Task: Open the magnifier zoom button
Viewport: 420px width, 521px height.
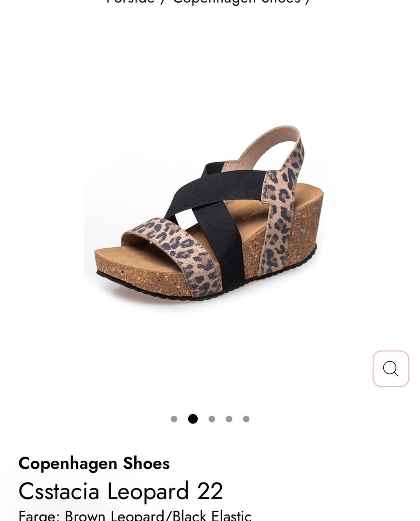Action: coord(390,368)
